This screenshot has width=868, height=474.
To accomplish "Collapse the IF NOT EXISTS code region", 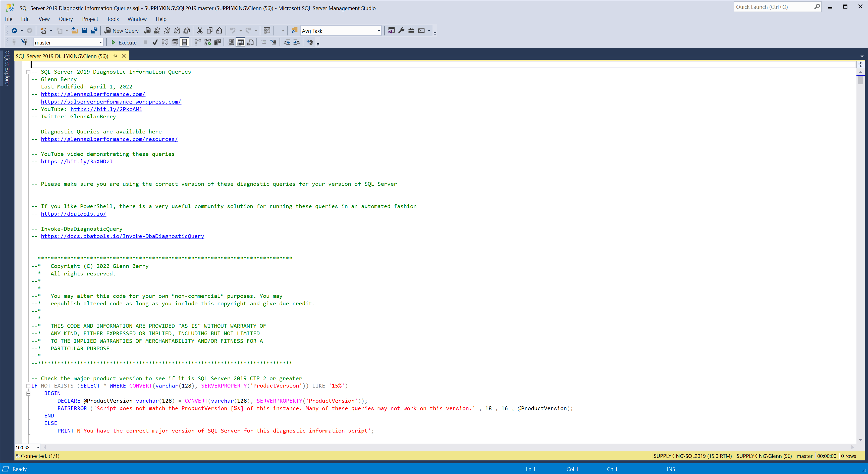I will pyautogui.click(x=28, y=386).
